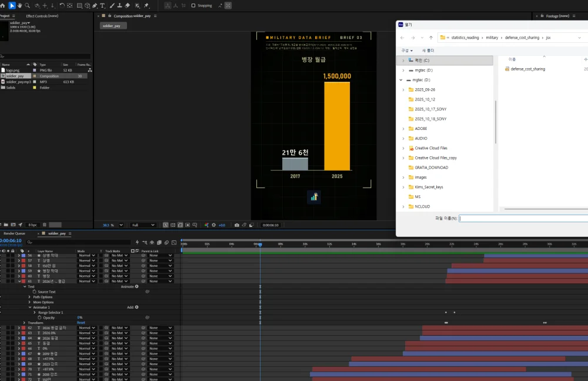Pick the Rectangle shape tool
Image resolution: width=588 pixels, height=381 pixels.
coord(79,6)
